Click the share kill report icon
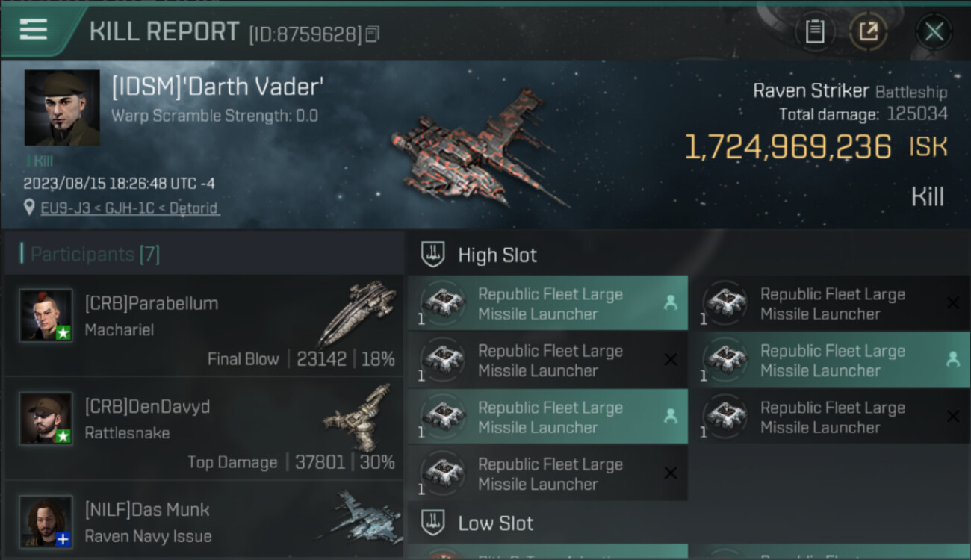971x560 pixels. 868,31
